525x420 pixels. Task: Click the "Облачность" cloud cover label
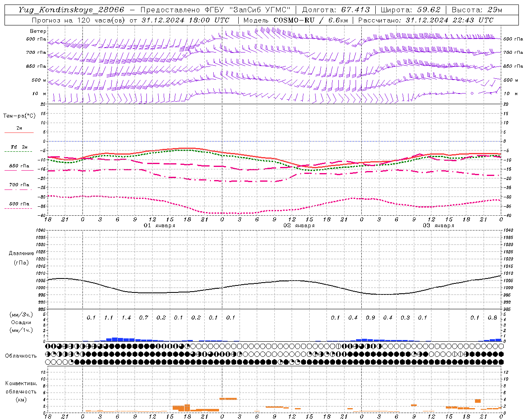(x=21, y=356)
